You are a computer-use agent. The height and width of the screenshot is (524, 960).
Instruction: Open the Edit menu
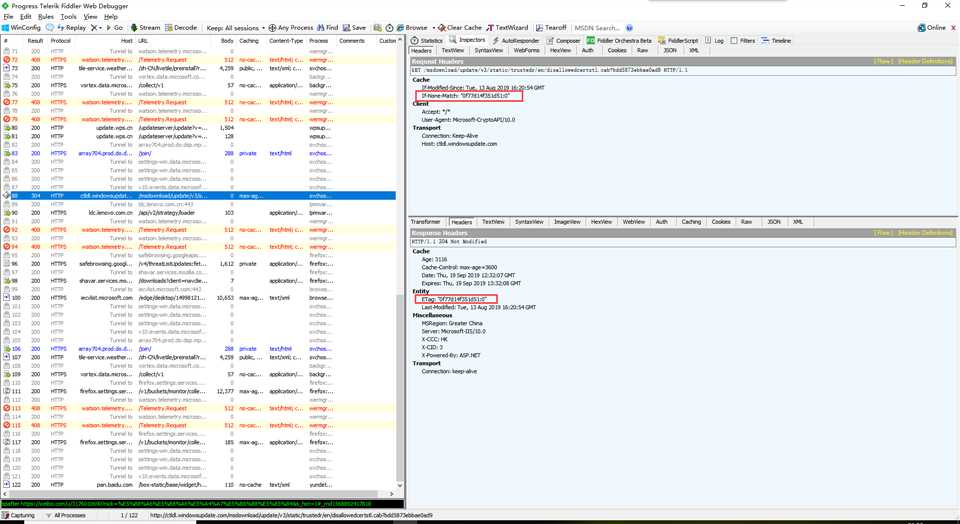pos(26,17)
